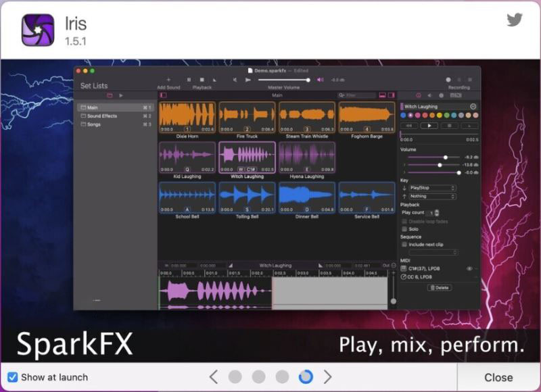Open the speaker audio inspector tab
The image size is (541, 392).
pos(430,95)
